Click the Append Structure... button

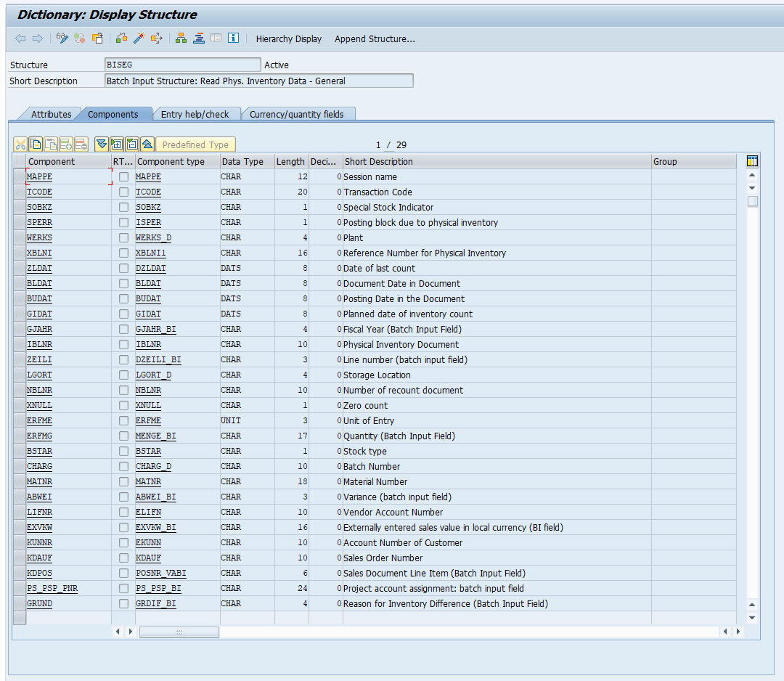click(375, 38)
